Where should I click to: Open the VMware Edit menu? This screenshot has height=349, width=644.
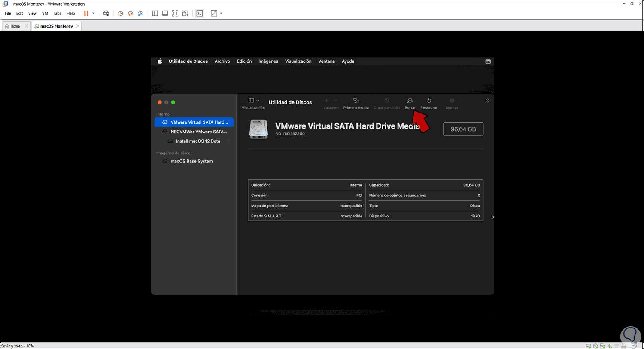click(x=20, y=13)
